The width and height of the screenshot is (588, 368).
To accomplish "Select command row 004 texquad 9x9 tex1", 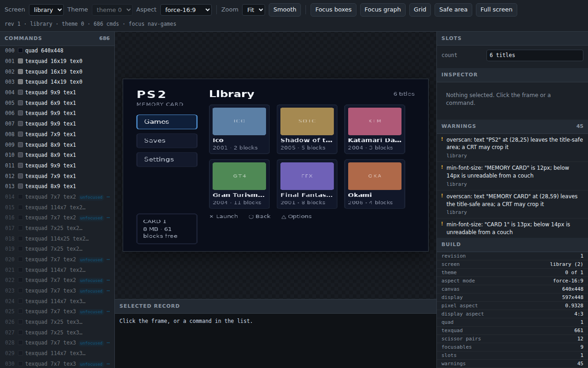I will click(57, 92).
